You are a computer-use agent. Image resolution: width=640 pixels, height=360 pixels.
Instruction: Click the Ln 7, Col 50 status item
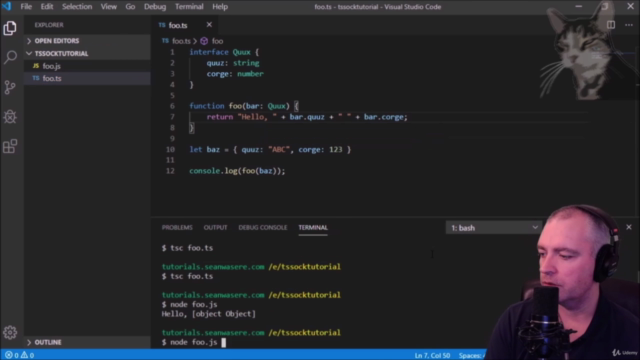point(432,356)
